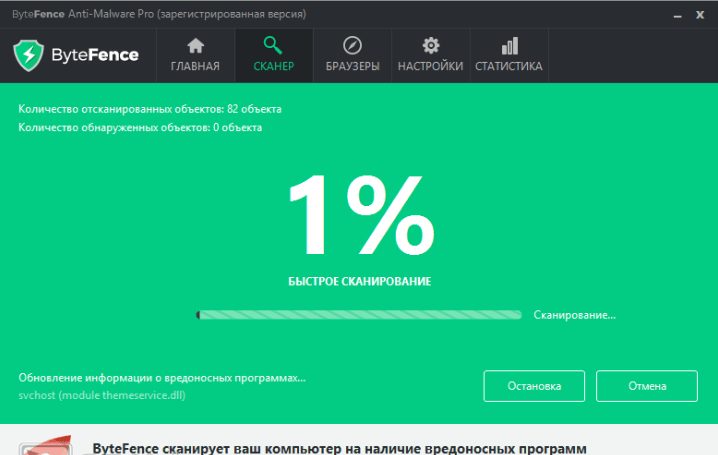This screenshot has width=718, height=455.
Task: Click the magnifying glass Сканер icon
Action: point(273,46)
